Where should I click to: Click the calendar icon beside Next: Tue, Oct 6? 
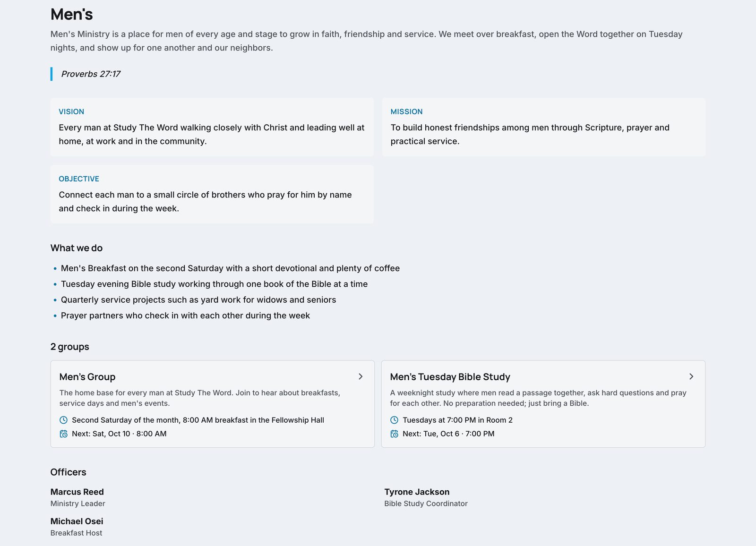pos(394,434)
